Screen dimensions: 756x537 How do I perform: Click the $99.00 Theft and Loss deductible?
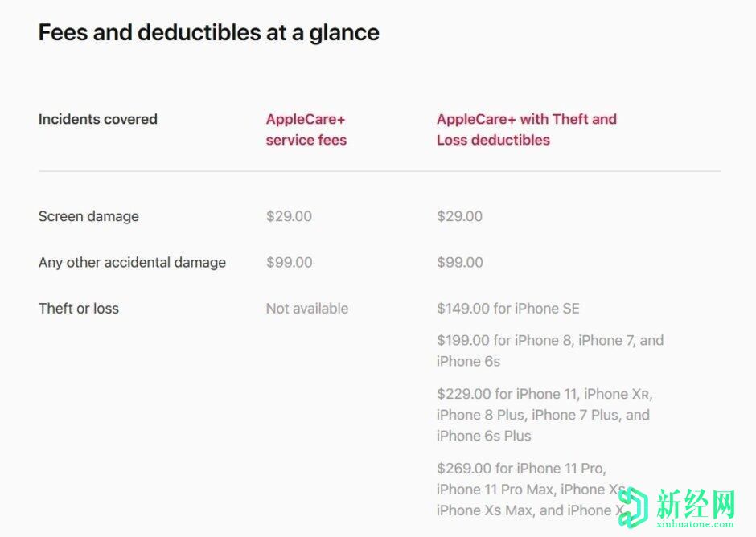coord(459,262)
